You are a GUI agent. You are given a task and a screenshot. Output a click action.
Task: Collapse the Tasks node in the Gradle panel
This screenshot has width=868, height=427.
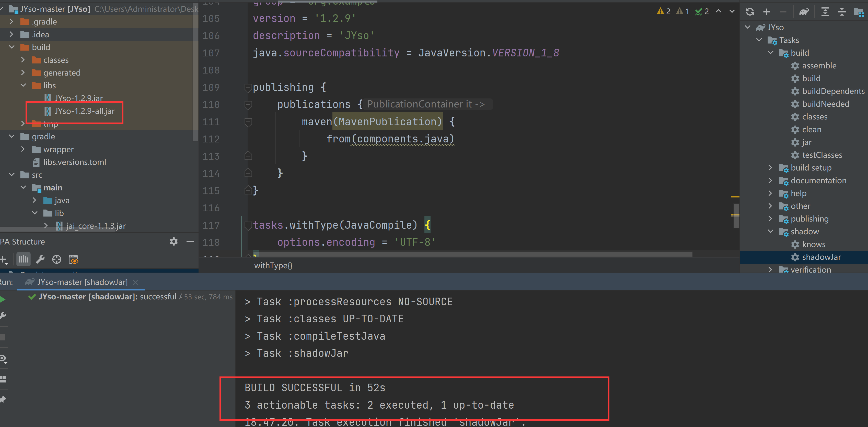click(x=759, y=40)
